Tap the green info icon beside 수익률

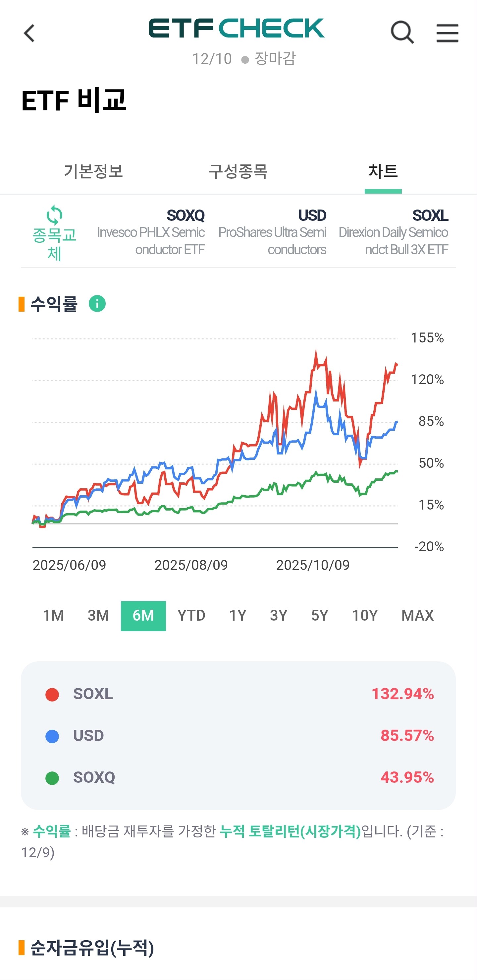pyautogui.click(x=97, y=304)
